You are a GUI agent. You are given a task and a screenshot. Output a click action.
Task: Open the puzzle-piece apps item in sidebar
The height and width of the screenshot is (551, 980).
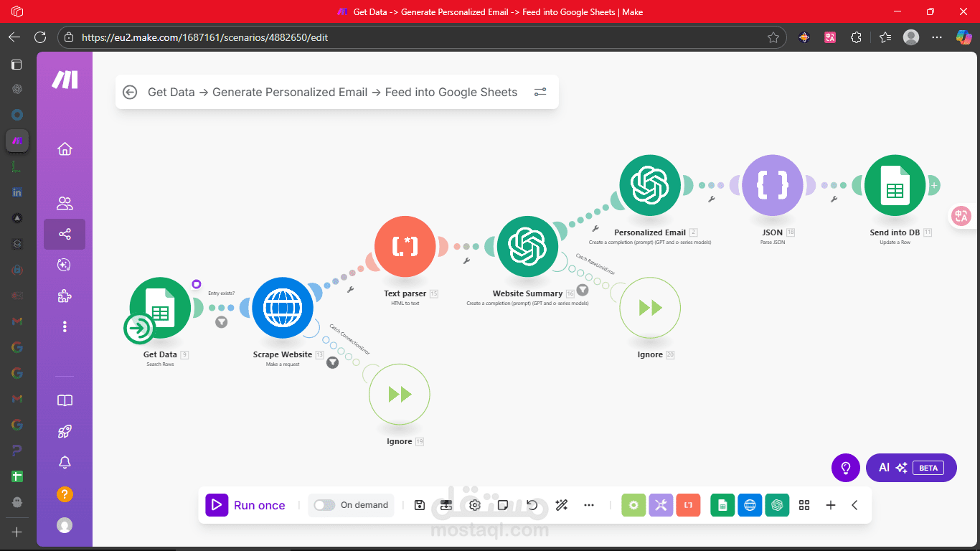[65, 296]
